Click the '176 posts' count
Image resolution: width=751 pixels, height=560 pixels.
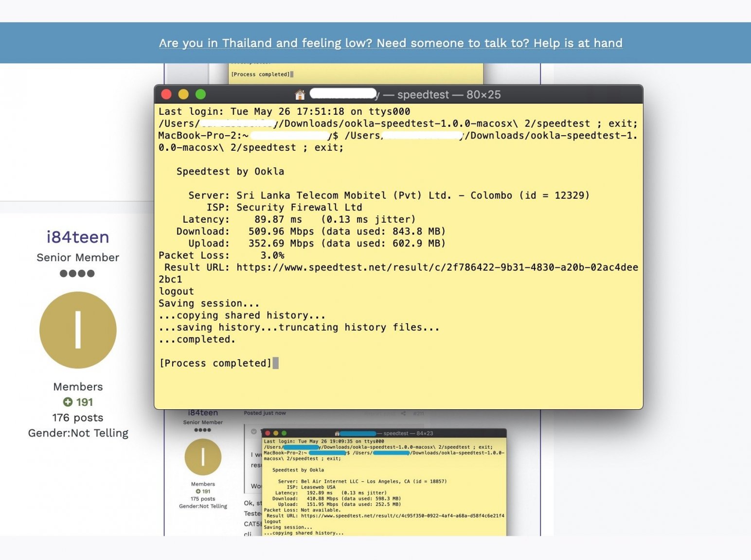click(x=78, y=418)
